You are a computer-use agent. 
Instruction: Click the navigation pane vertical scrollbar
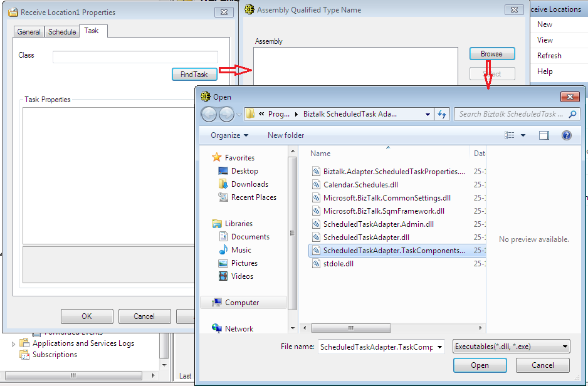click(293, 234)
